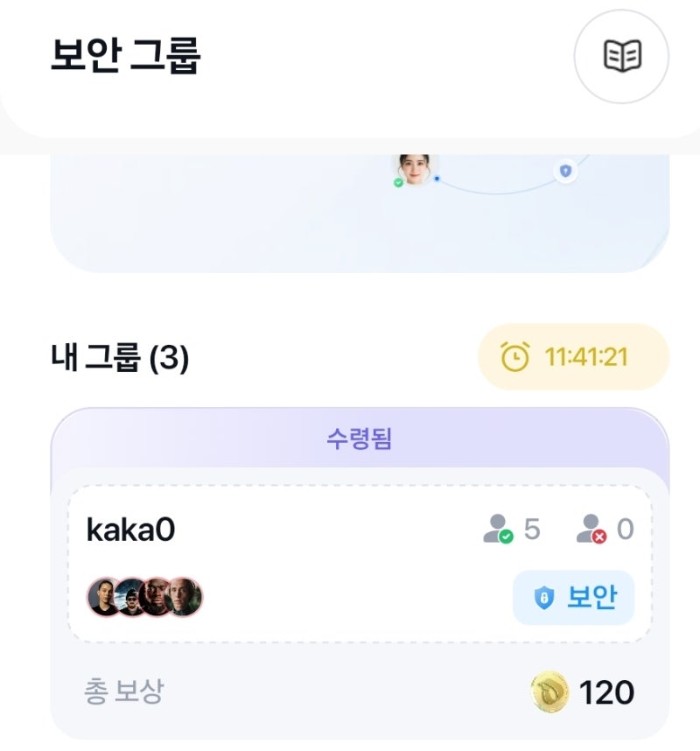Screen dimensions: 700x751
Task: Tap the rightmost member avatar in kaka0
Action: pyautogui.click(x=185, y=597)
